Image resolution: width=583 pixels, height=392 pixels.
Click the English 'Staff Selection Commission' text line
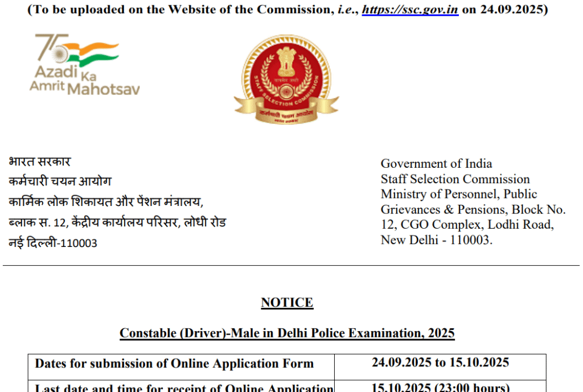click(x=455, y=179)
